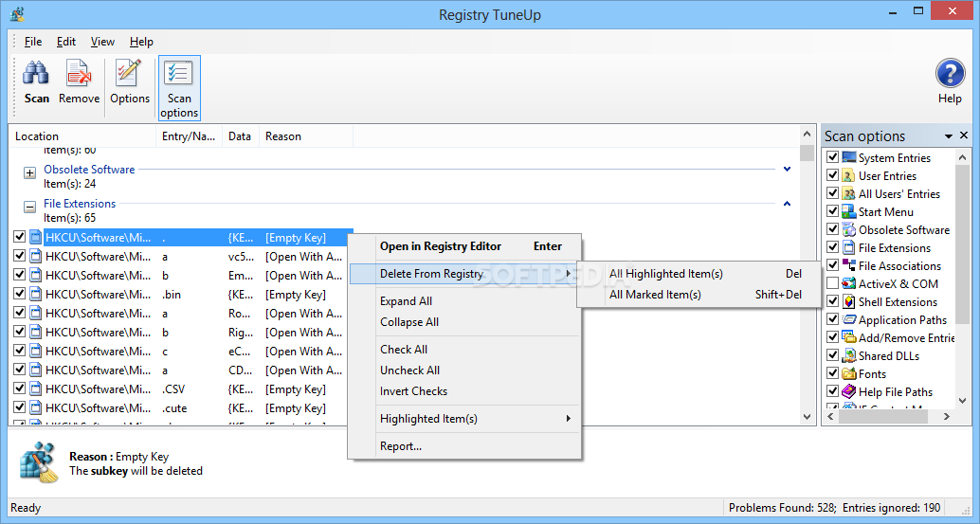The height and width of the screenshot is (524, 980).
Task: Sort by the Entry/Na... column header
Action: click(x=189, y=136)
